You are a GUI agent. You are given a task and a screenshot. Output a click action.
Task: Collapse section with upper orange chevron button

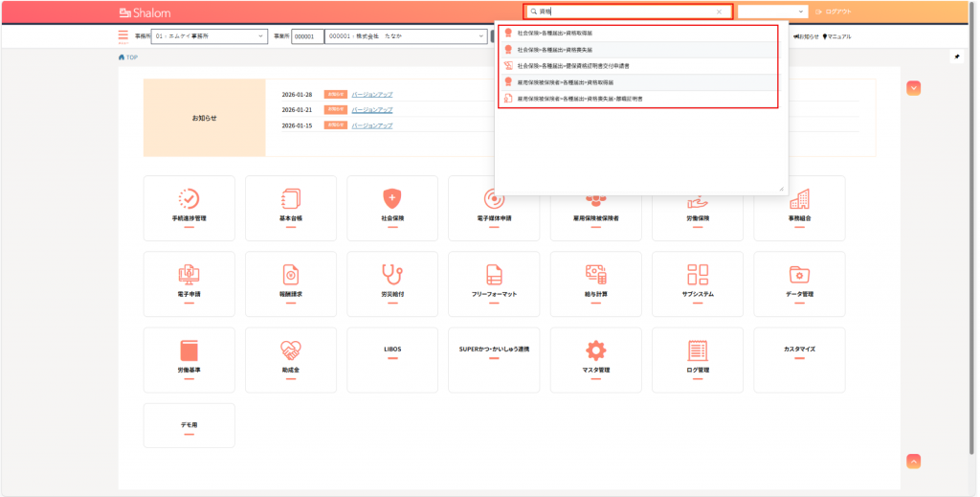(x=914, y=88)
